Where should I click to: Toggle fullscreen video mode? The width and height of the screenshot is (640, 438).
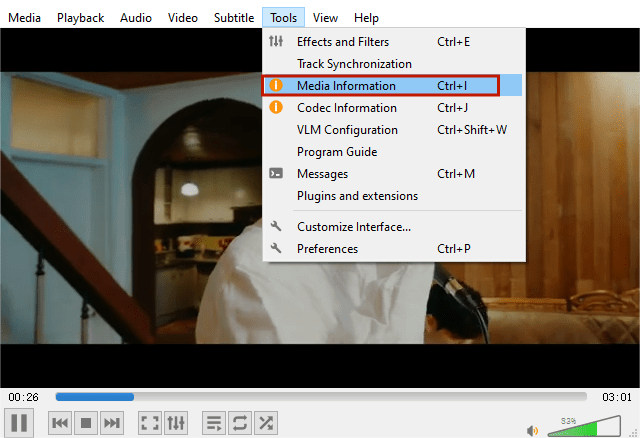click(150, 423)
